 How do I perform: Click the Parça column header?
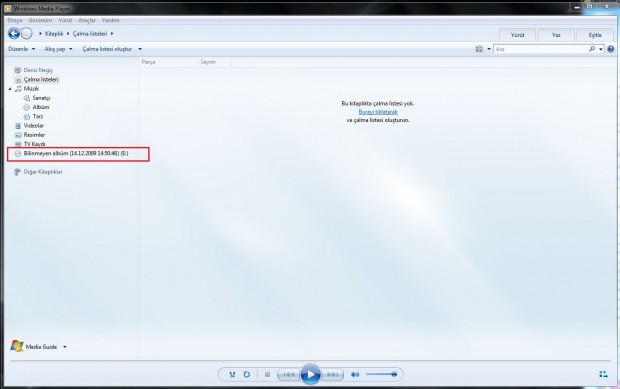168,62
